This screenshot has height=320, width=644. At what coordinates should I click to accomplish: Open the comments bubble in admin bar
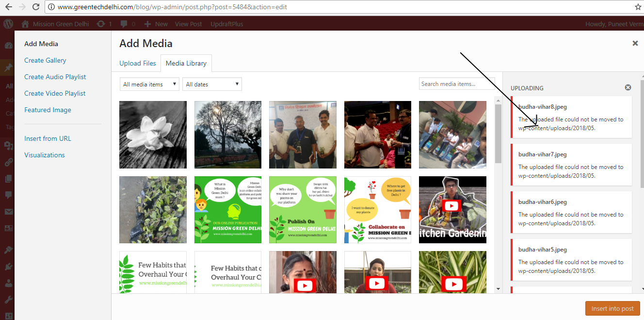[x=125, y=24]
